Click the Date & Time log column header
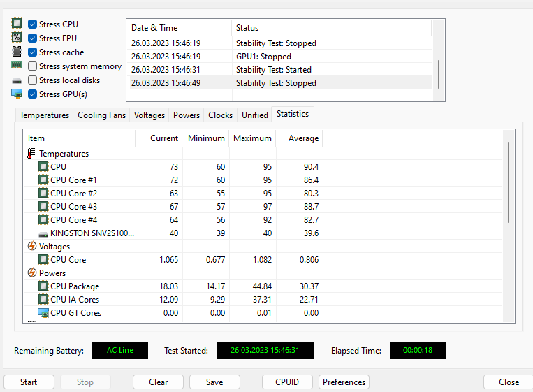This screenshot has height=392, width=533. click(179, 28)
